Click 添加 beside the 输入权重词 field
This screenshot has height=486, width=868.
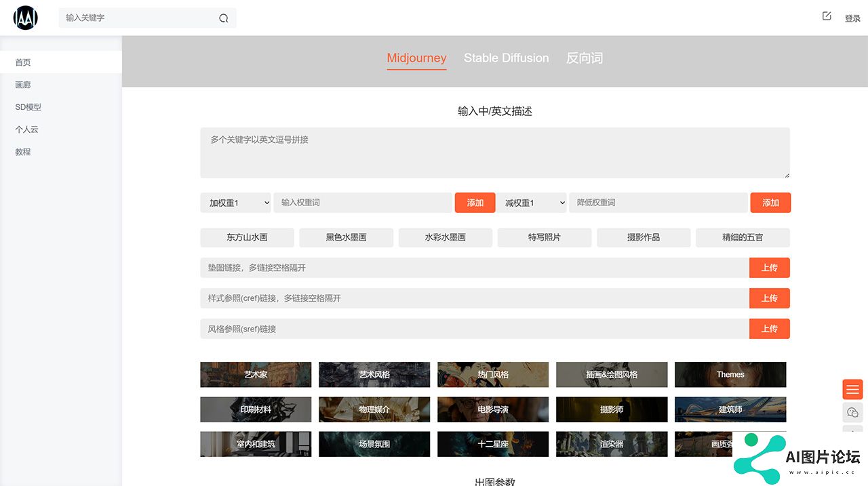tap(475, 203)
